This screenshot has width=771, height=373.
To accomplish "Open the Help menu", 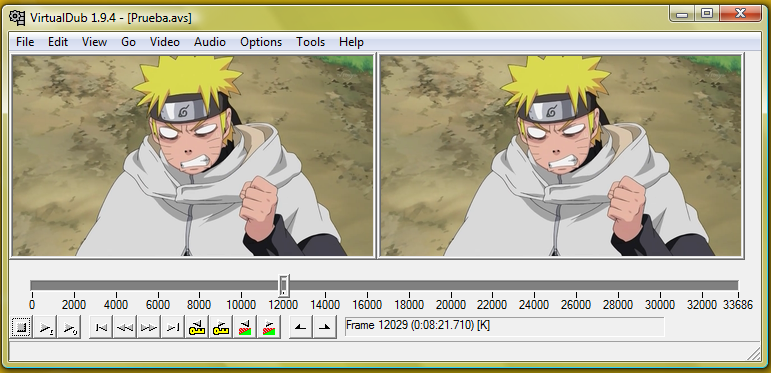I will click(x=351, y=42).
